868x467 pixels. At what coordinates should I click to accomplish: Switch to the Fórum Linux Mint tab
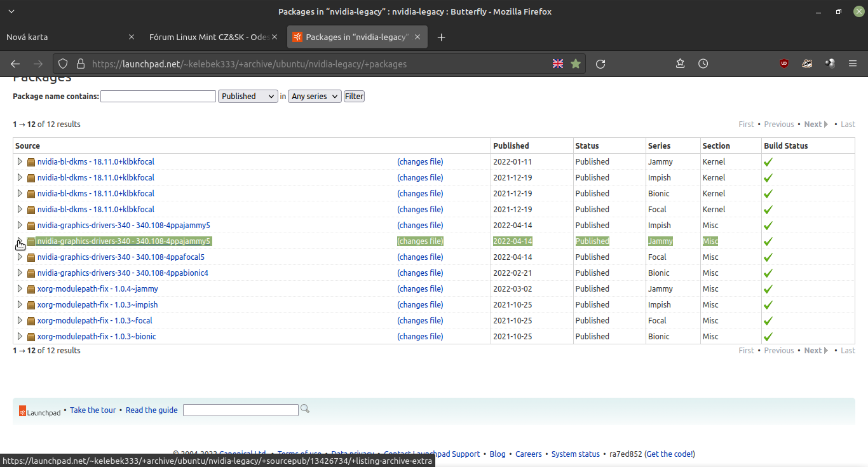coord(210,37)
